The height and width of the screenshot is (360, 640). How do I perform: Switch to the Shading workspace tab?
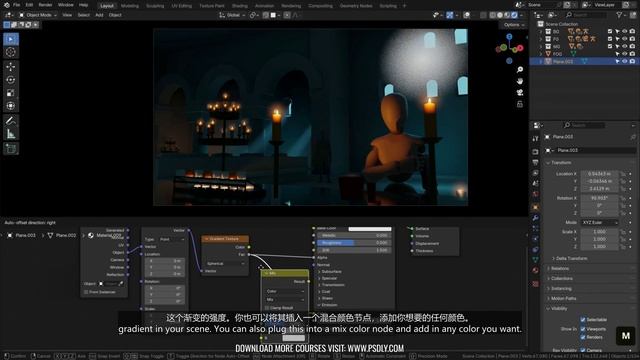click(240, 6)
